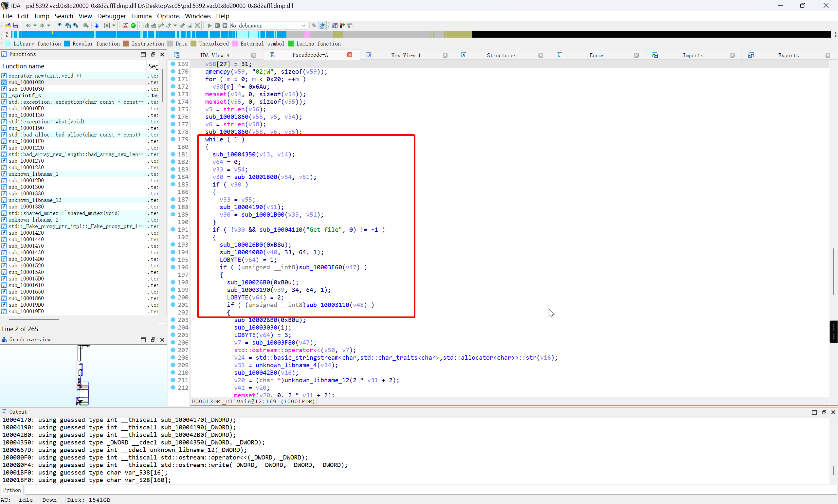Screen dimensions: 838x504
Task: Click the Make code toolbar icon
Action: point(146,26)
